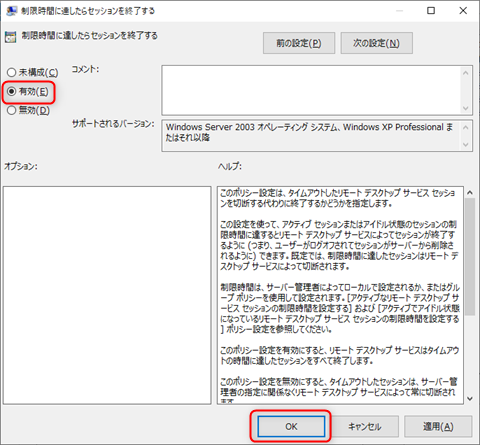Click inside the コメント text box

coord(312,90)
